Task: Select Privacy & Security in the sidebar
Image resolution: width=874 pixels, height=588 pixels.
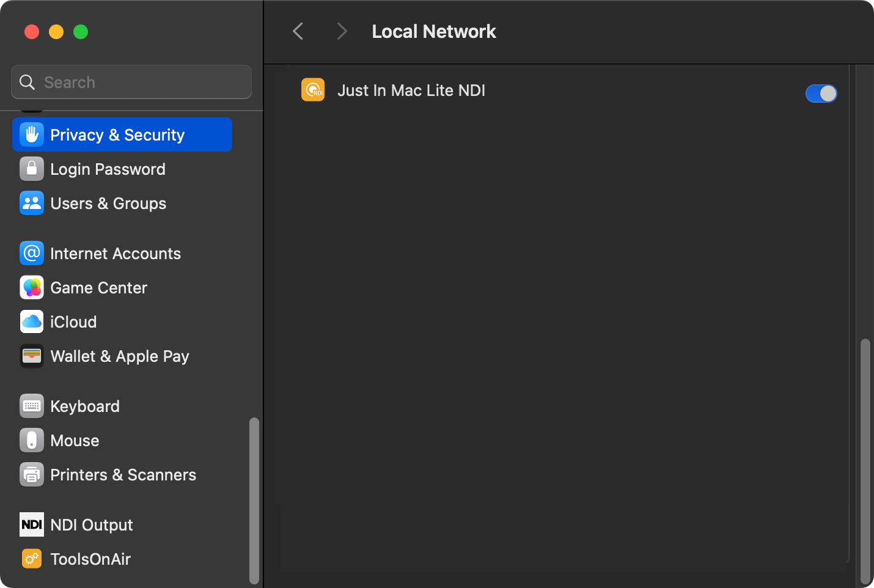Action: [122, 134]
